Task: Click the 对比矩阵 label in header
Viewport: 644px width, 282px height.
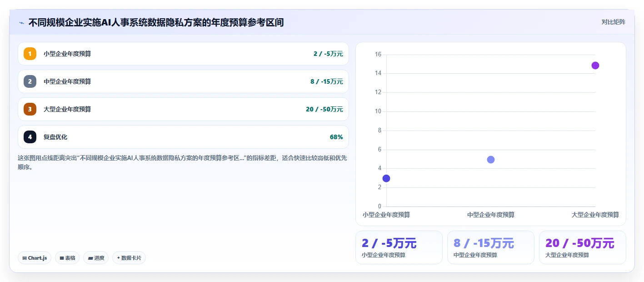Action: [x=614, y=22]
